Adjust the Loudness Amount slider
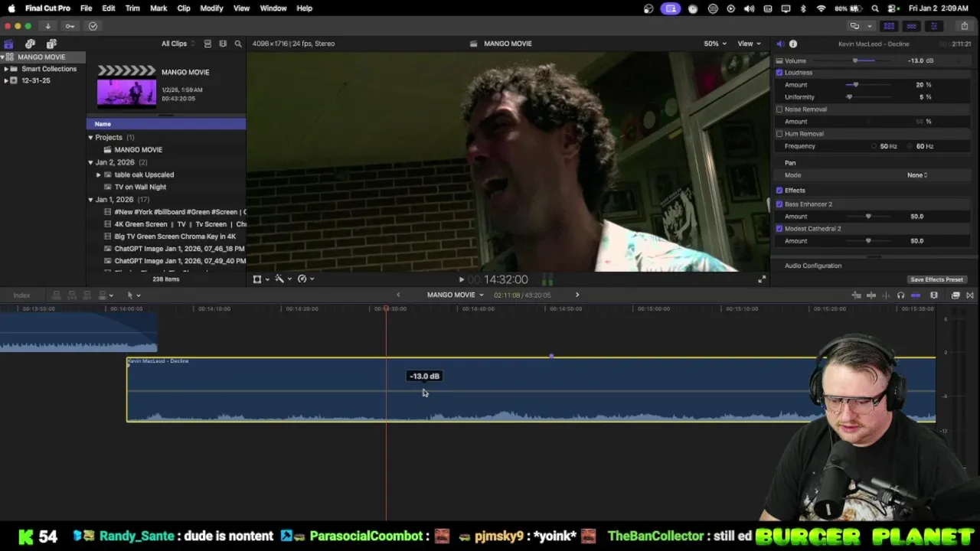980x551 pixels. [x=855, y=85]
